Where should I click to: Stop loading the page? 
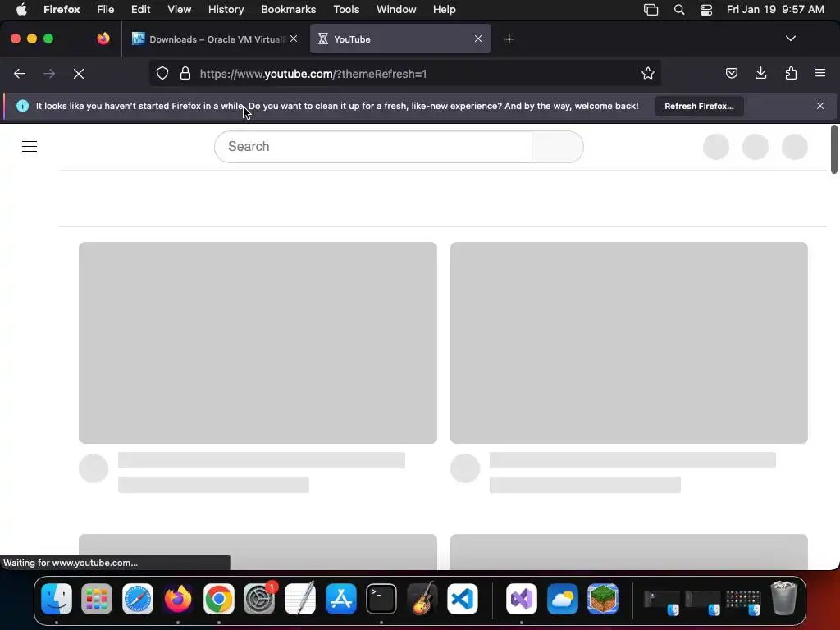click(79, 74)
